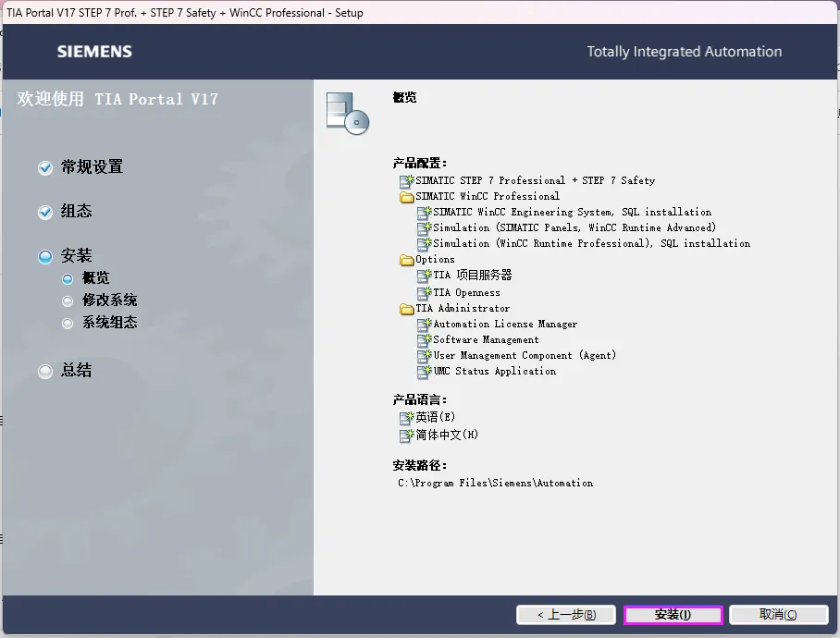Click the 修改系统 sub-step label
The width and height of the screenshot is (840, 638).
110,300
